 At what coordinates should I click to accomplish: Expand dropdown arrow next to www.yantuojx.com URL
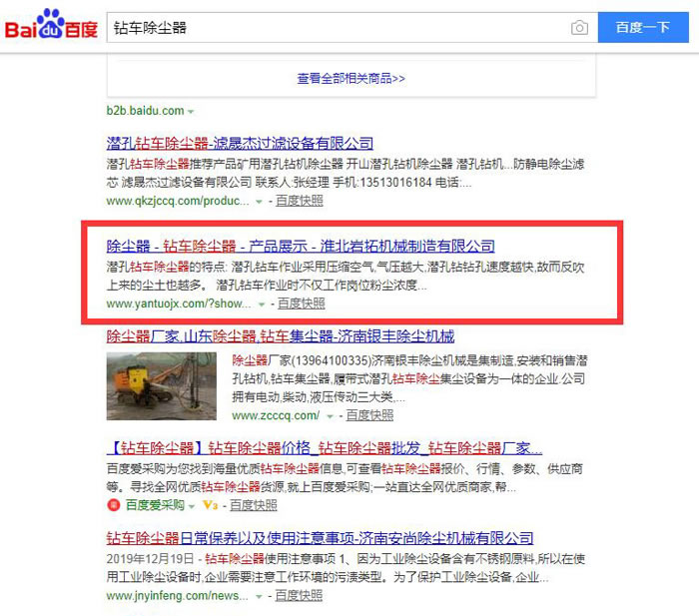(262, 305)
